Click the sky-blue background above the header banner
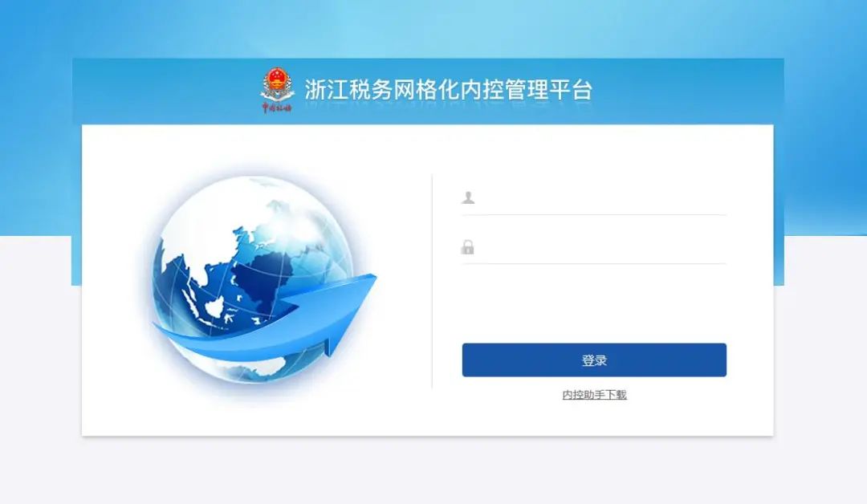 (433, 27)
